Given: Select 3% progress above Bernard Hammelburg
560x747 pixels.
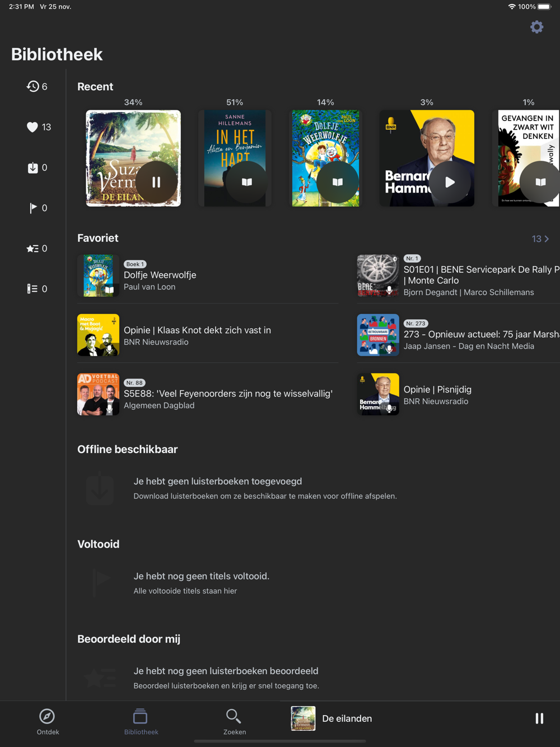Looking at the screenshot, I should [427, 102].
